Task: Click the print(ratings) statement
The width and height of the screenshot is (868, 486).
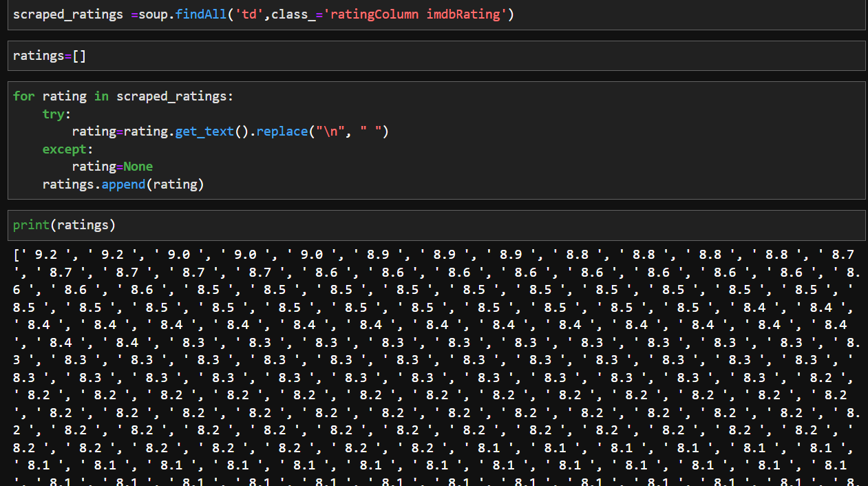Action: [x=65, y=224]
